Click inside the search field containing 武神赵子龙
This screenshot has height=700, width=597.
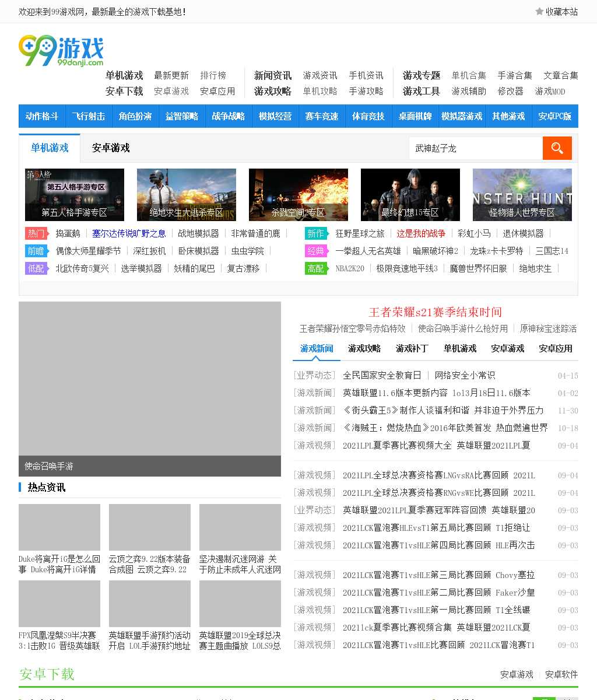pos(476,148)
